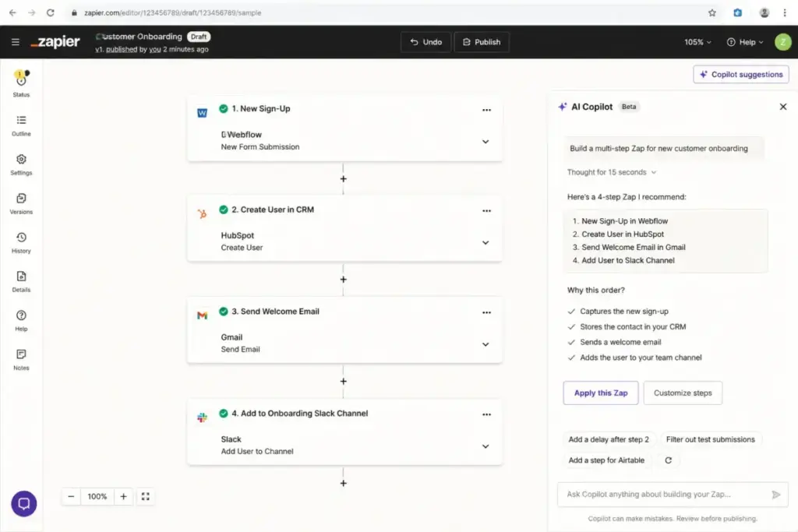
Task: Click the Slack app icon on step 4
Action: (x=202, y=417)
